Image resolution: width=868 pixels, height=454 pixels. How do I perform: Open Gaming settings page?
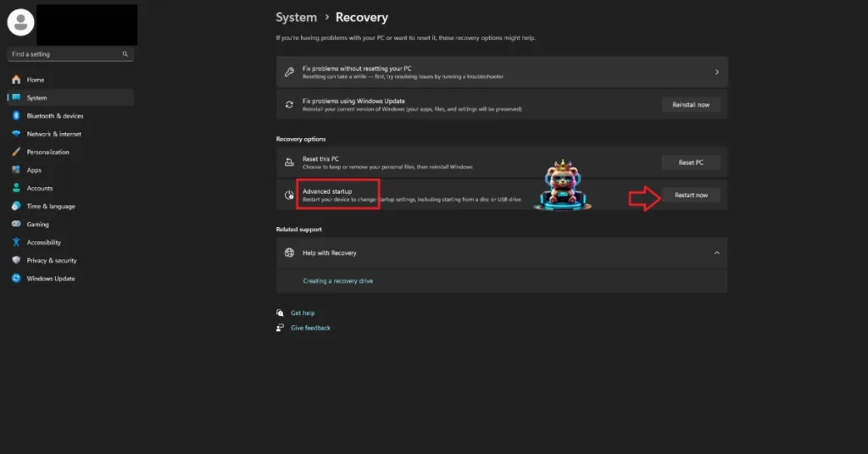tap(70, 224)
